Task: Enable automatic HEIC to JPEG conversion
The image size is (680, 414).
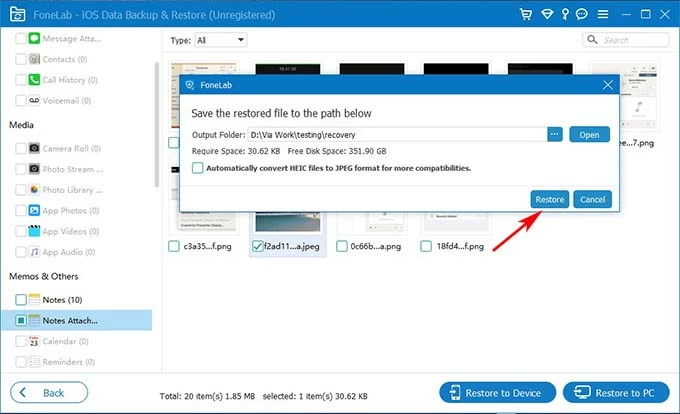Action: [198, 168]
